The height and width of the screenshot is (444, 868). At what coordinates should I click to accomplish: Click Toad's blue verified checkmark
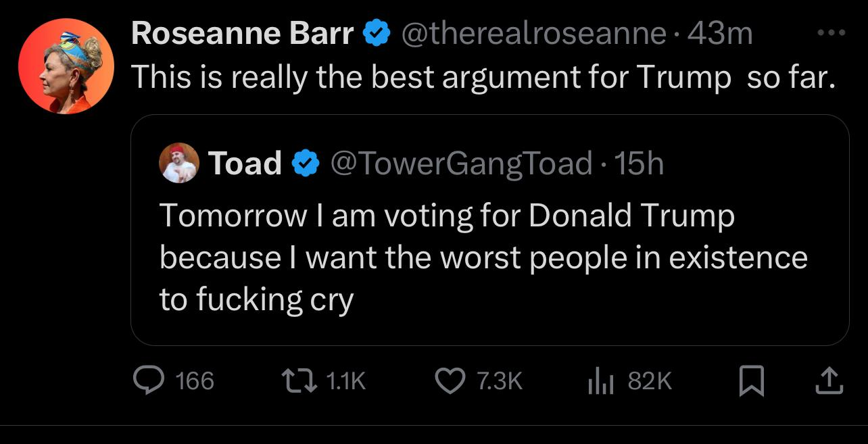click(x=306, y=164)
